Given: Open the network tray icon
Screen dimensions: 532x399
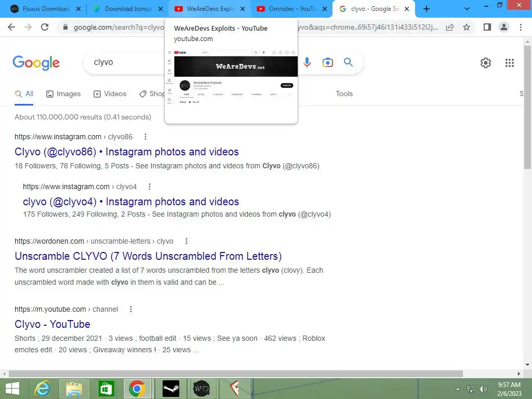Looking at the screenshot, I should pos(471,389).
